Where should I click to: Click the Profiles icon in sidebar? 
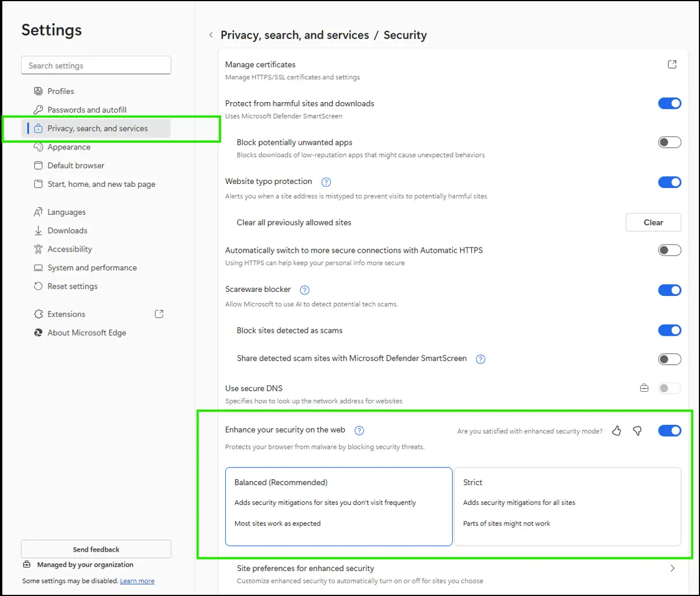coord(38,91)
